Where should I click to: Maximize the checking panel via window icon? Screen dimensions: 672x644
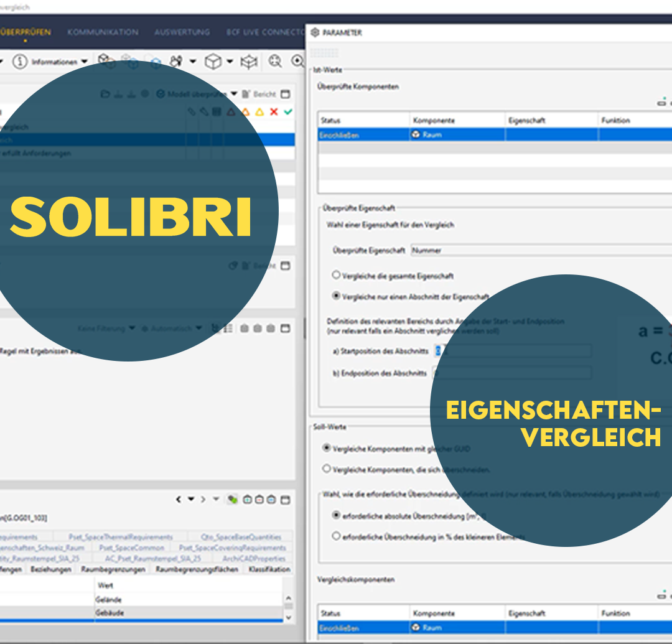tap(286, 94)
